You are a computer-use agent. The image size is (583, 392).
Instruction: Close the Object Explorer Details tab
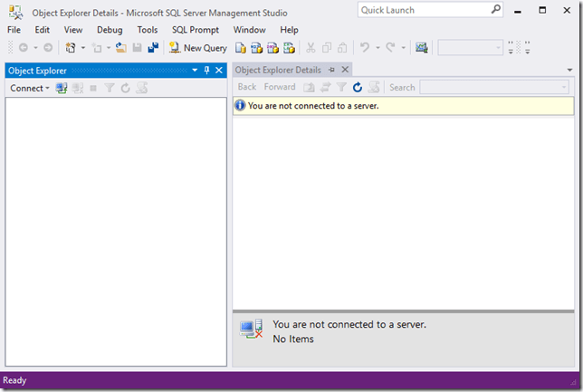click(345, 70)
